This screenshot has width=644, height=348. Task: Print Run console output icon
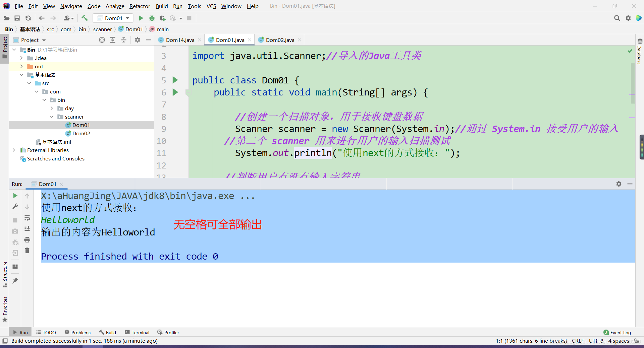[27, 239]
